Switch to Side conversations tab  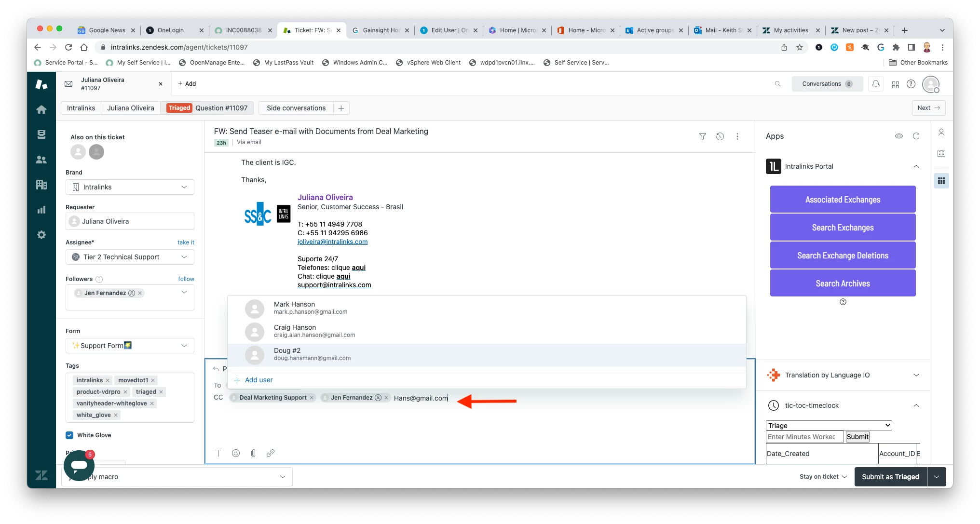(296, 108)
